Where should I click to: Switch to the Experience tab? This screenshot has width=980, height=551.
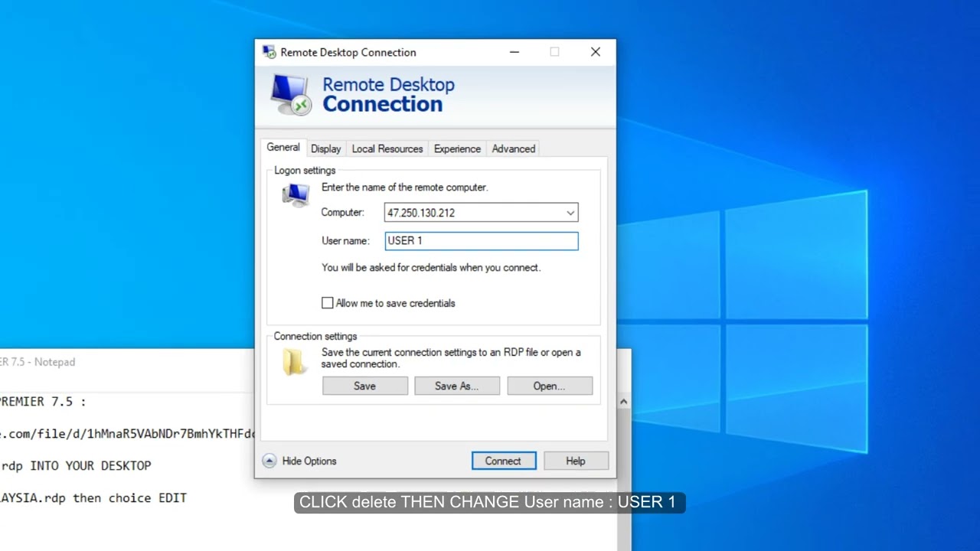pyautogui.click(x=457, y=148)
